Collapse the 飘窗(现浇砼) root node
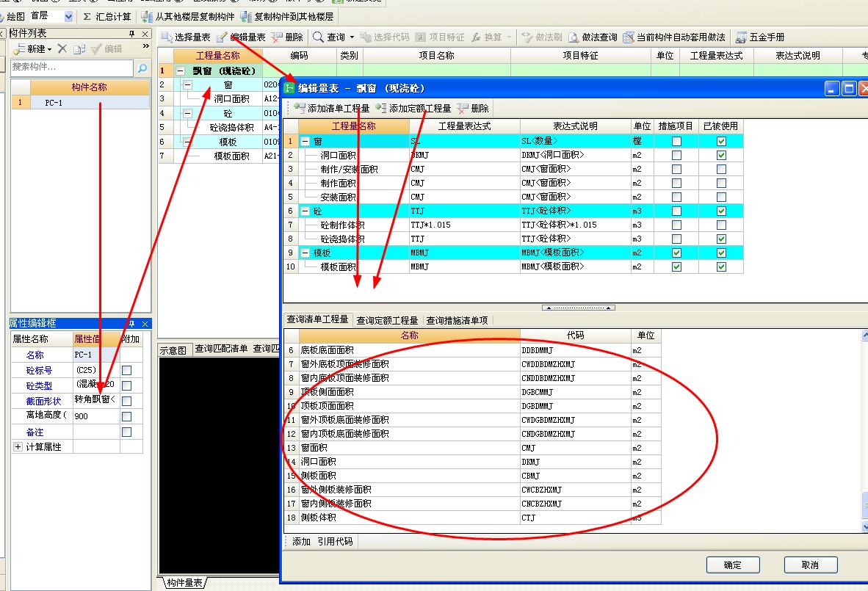 coord(180,70)
